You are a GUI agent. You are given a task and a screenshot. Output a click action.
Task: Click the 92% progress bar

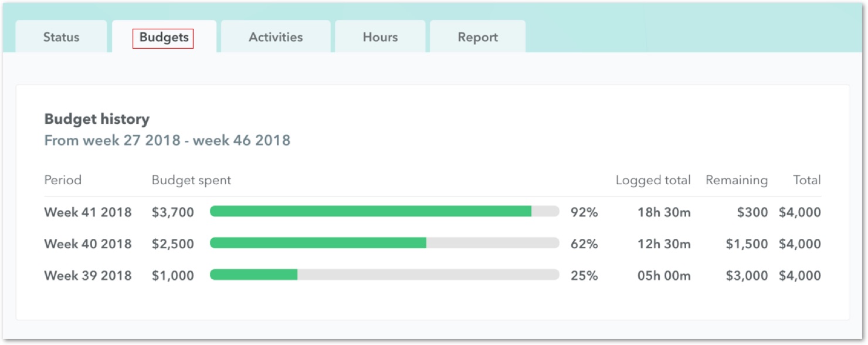(x=386, y=212)
